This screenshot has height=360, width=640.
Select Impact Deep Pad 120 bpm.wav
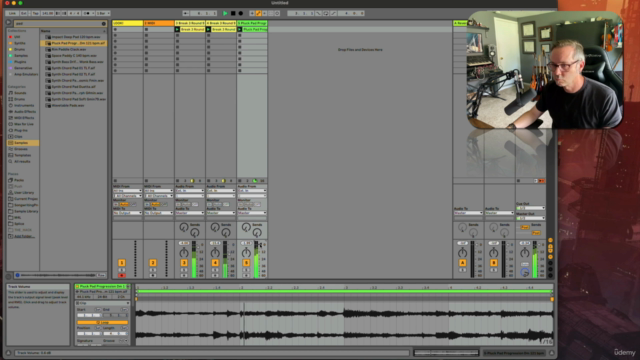pos(76,37)
